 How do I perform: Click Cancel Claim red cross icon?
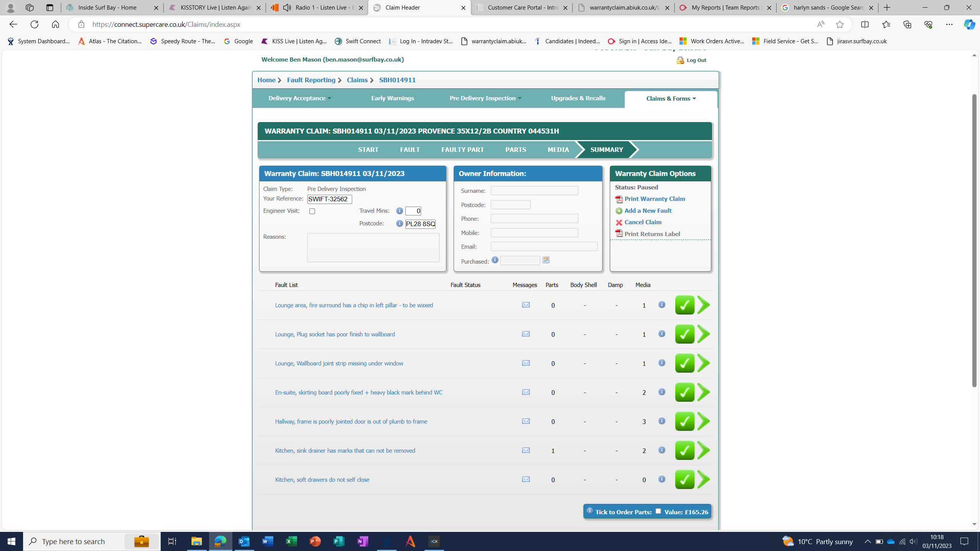[x=619, y=222]
